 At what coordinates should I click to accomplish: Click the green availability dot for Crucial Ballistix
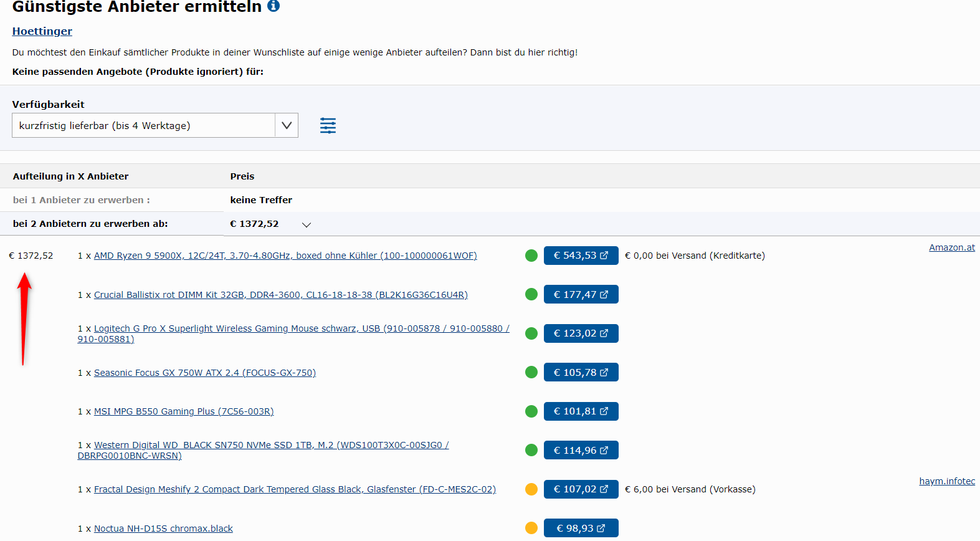coord(531,294)
